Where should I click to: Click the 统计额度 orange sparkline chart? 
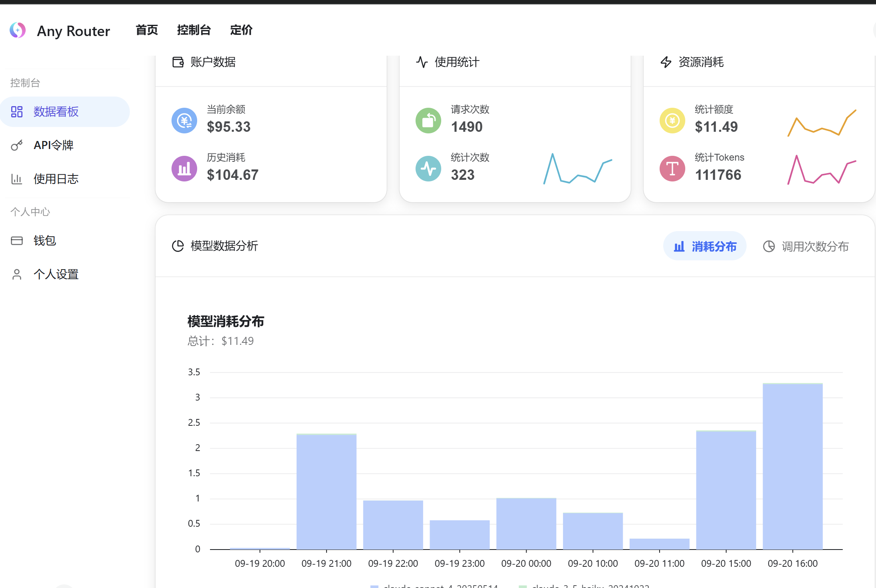822,123
